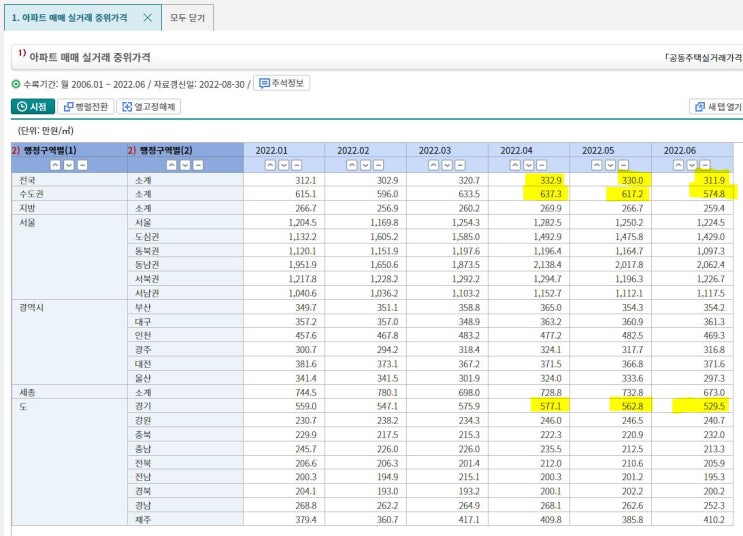
Task: Click the 2022.06 column header
Action: click(x=680, y=150)
